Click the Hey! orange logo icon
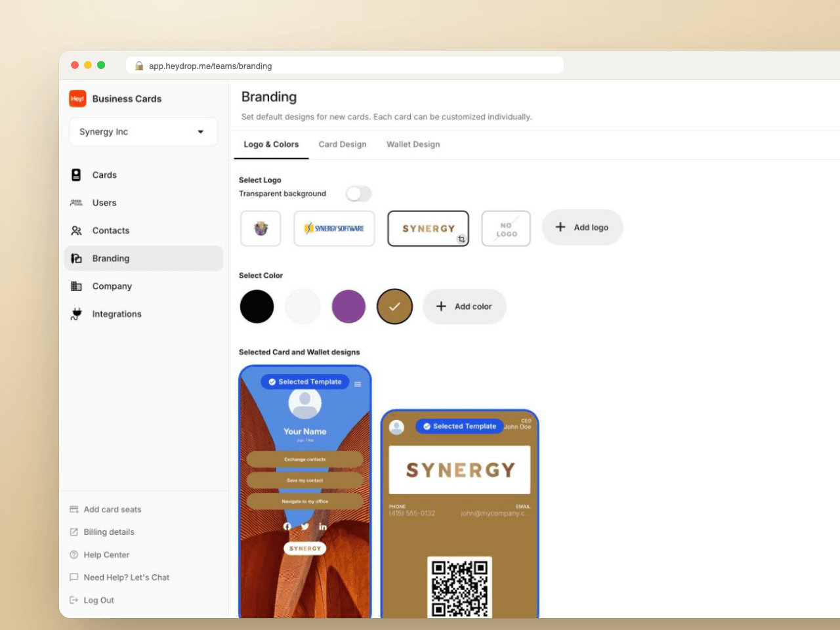 pyautogui.click(x=77, y=98)
